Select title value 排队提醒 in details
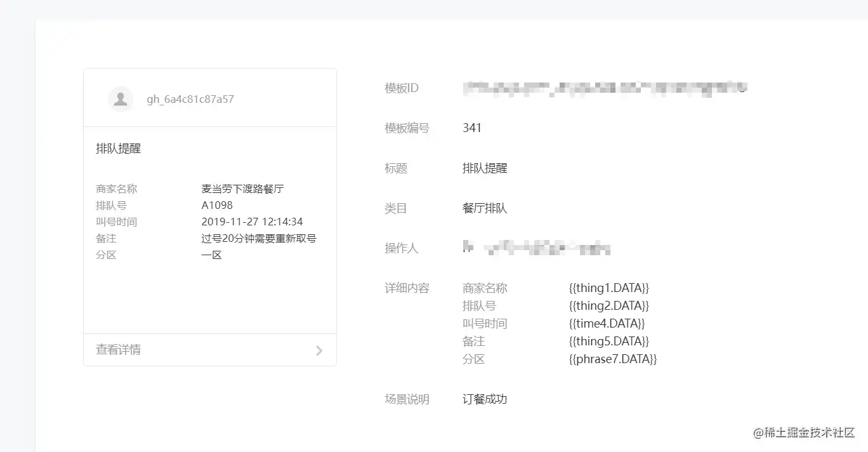The height and width of the screenshot is (452, 868). pyautogui.click(x=485, y=168)
